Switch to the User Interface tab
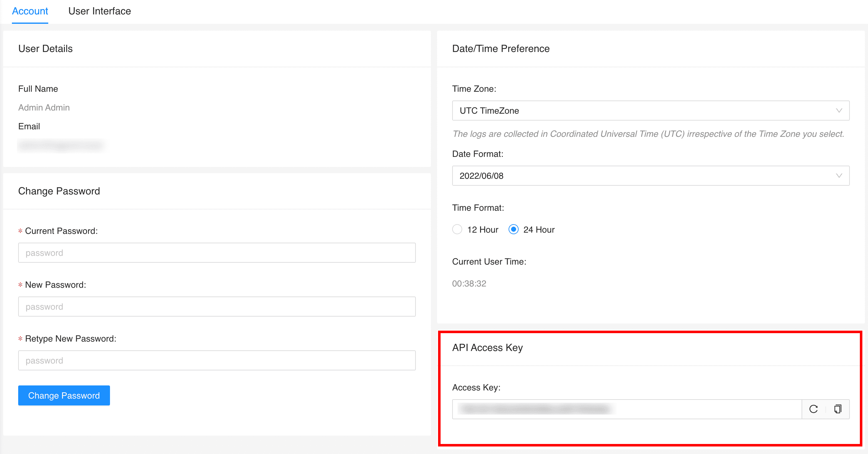The height and width of the screenshot is (454, 868). point(99,11)
